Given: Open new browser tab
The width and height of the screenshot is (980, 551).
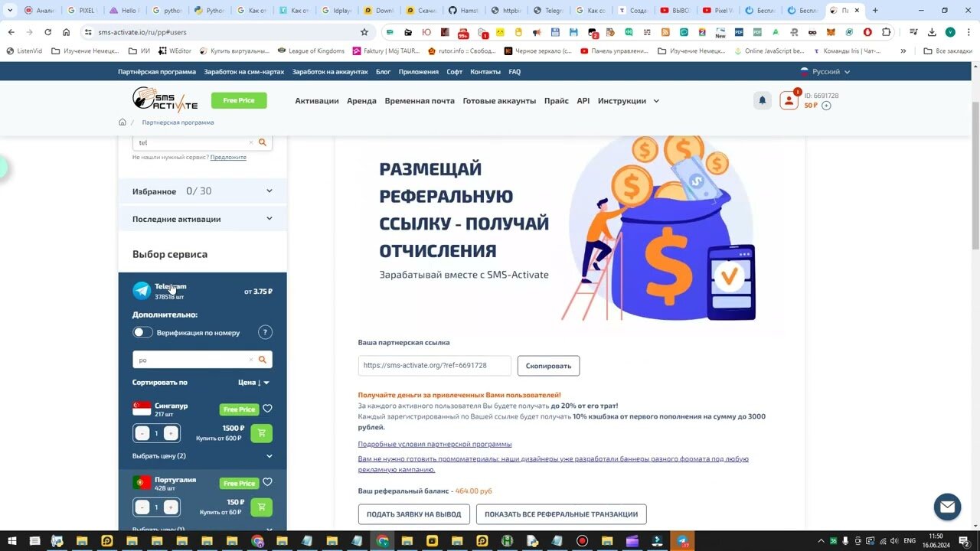Looking at the screenshot, I should coord(875,11).
